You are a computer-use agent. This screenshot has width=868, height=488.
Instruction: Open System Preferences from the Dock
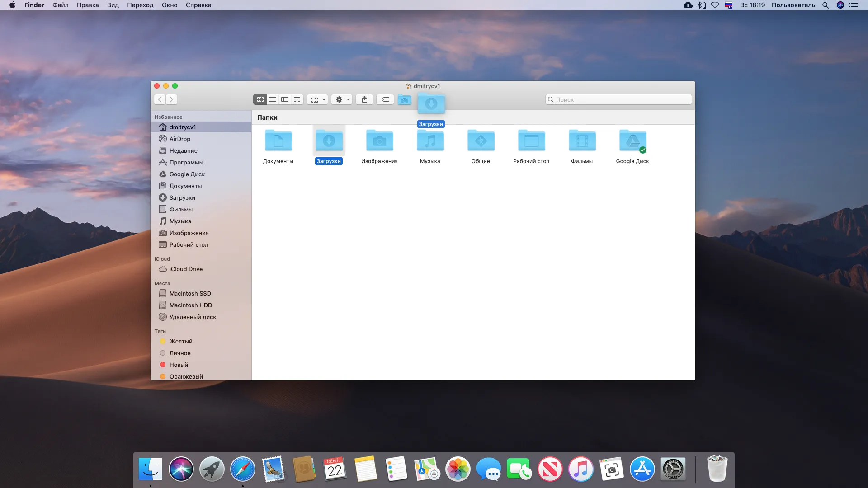pyautogui.click(x=673, y=469)
